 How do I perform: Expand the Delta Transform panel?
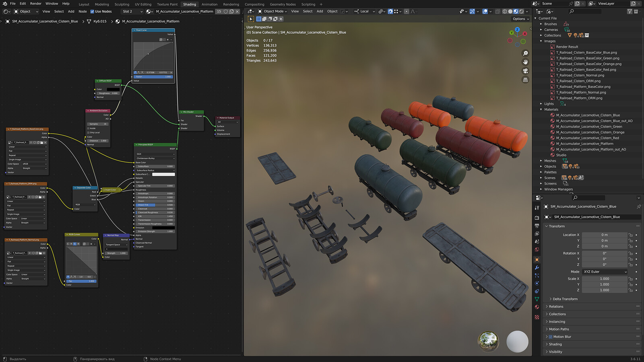(x=565, y=299)
